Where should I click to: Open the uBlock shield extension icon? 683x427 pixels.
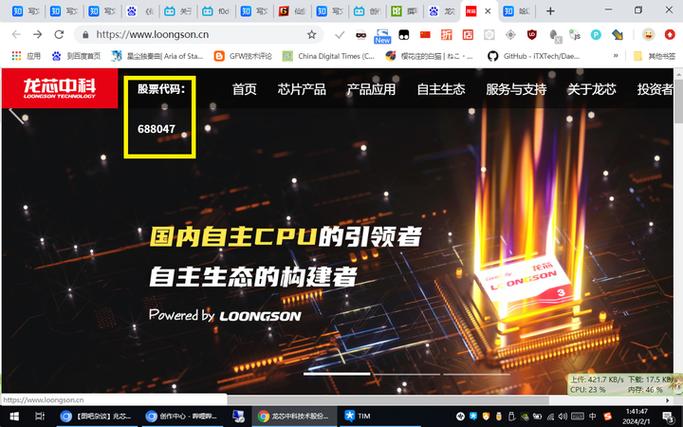[x=532, y=35]
